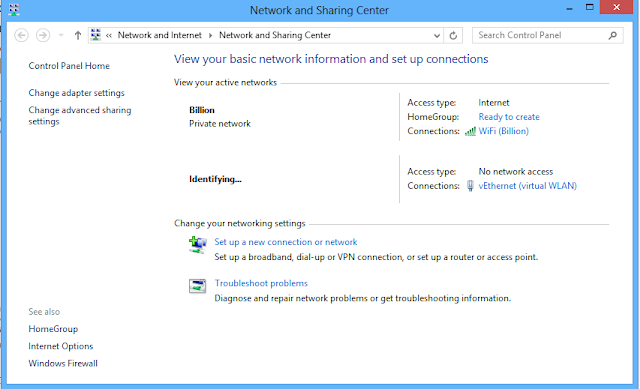Click Network and Internet in breadcrumb
This screenshot has width=640, height=389.
click(x=160, y=35)
